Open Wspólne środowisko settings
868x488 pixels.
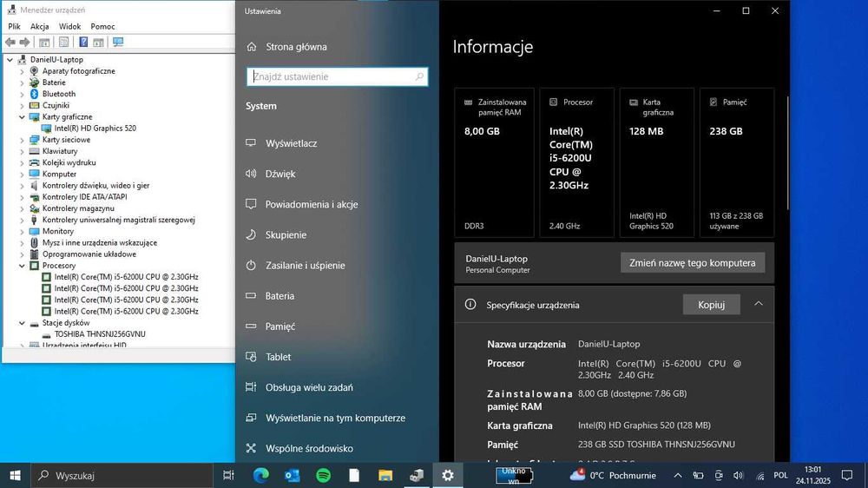(x=309, y=448)
